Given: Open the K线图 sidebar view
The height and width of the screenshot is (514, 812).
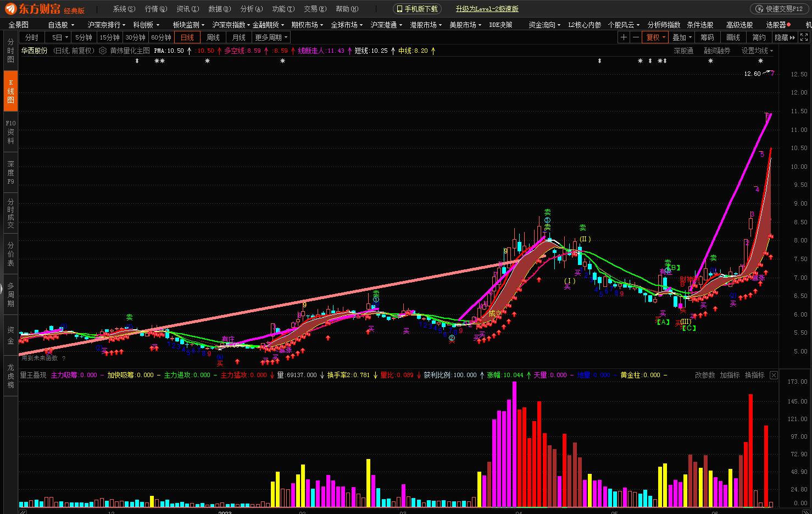Looking at the screenshot, I should click(10, 91).
